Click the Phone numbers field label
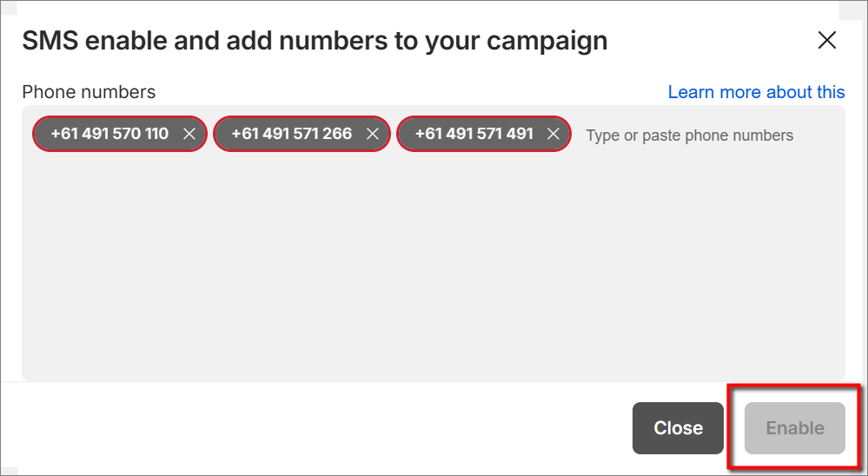The image size is (868, 476). click(x=89, y=92)
